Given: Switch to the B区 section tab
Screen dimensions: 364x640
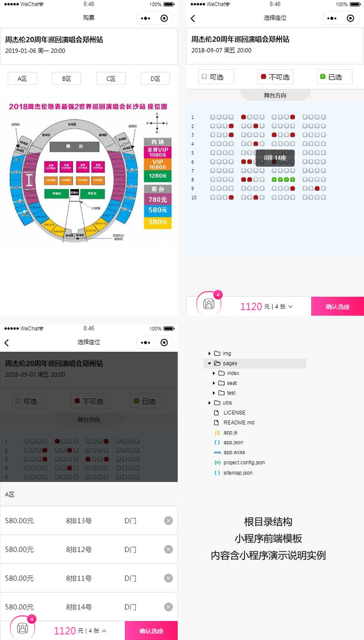Looking at the screenshot, I should 66,79.
